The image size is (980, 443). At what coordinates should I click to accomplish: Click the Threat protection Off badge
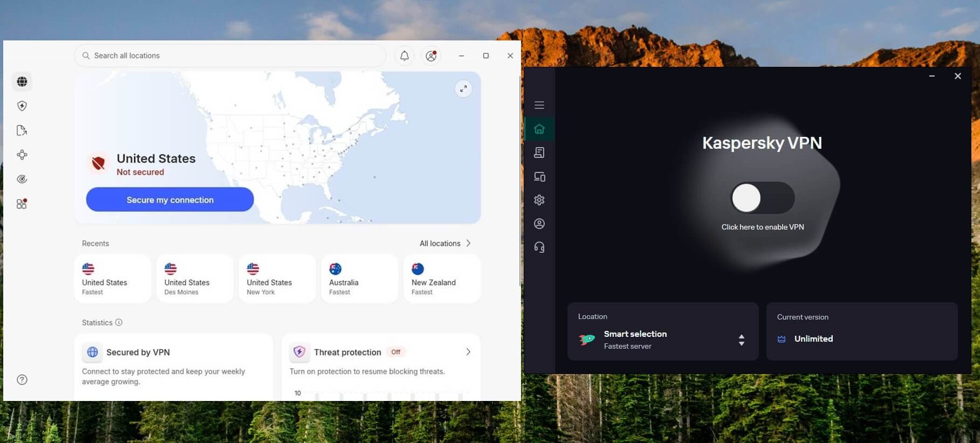coord(396,352)
